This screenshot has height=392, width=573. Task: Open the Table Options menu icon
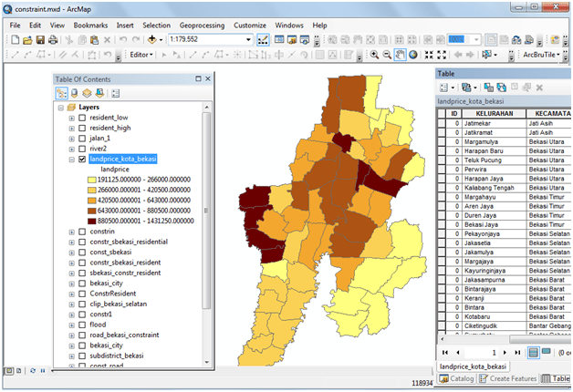[444, 88]
